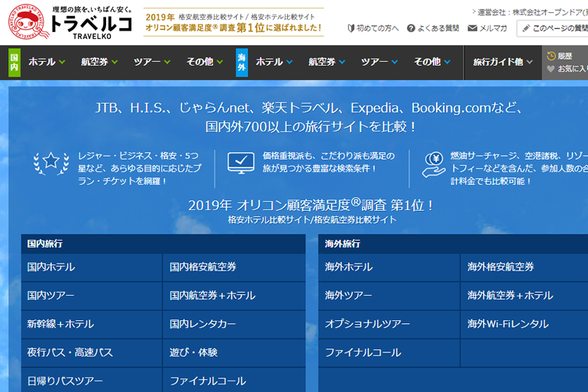The image size is (588, 392).
Task: Click the heart icon beside お気に入り
Action: (x=551, y=69)
